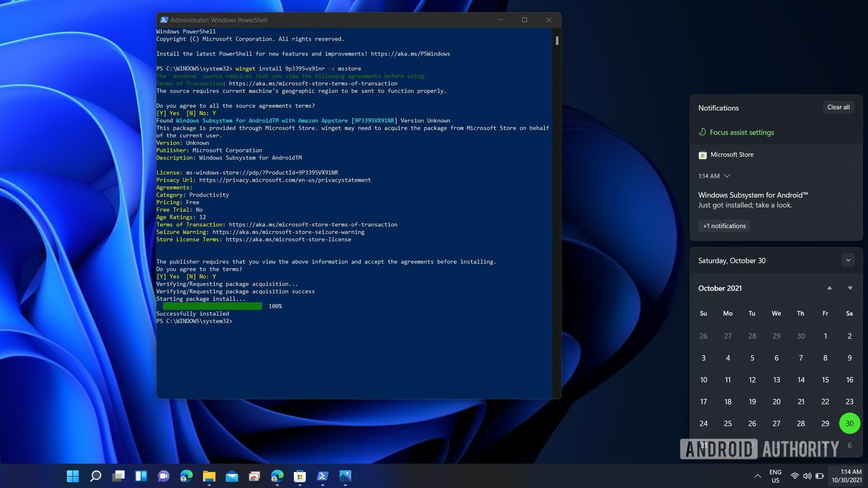Click the Wi-Fi icon in system tray
This screenshot has width=868, height=488.
coord(794,476)
